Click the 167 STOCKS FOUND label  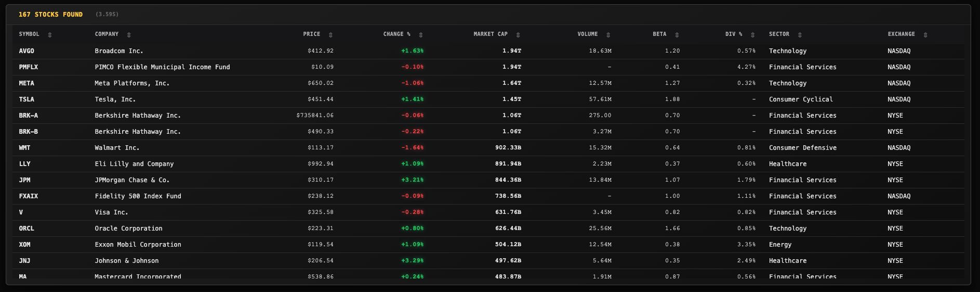point(50,15)
